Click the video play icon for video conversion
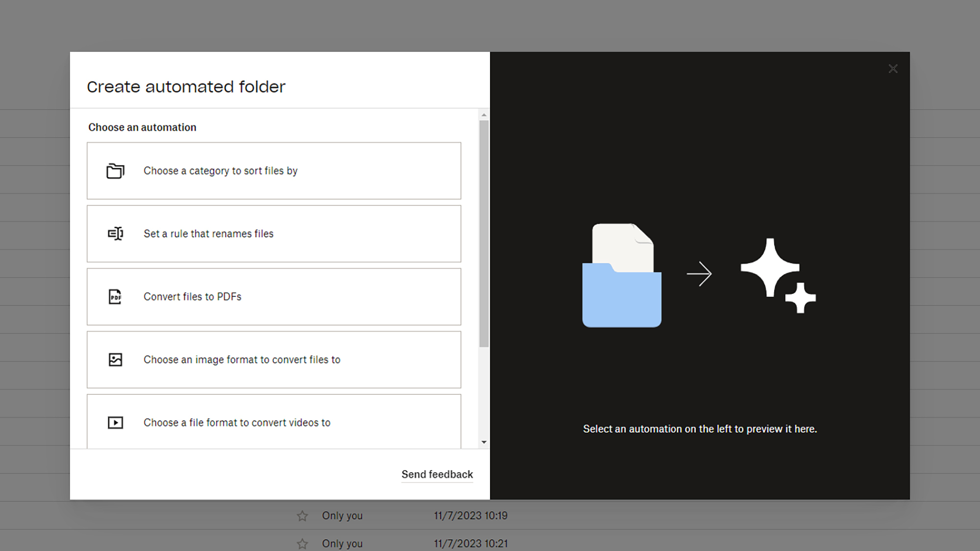 [115, 423]
